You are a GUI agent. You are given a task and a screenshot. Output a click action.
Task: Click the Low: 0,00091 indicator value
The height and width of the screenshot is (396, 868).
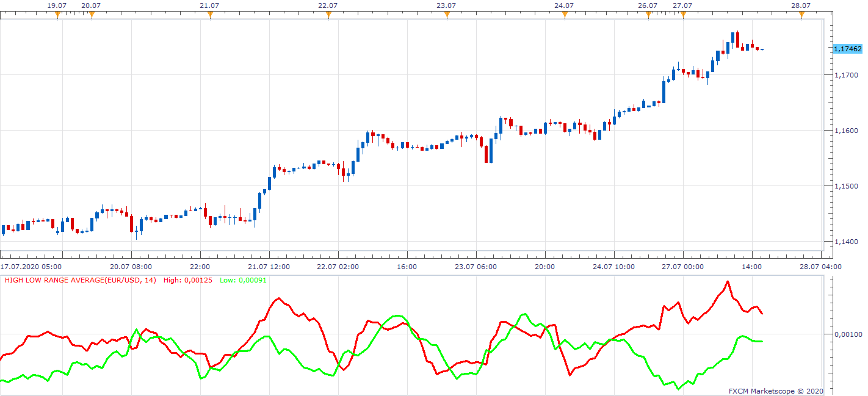243,280
